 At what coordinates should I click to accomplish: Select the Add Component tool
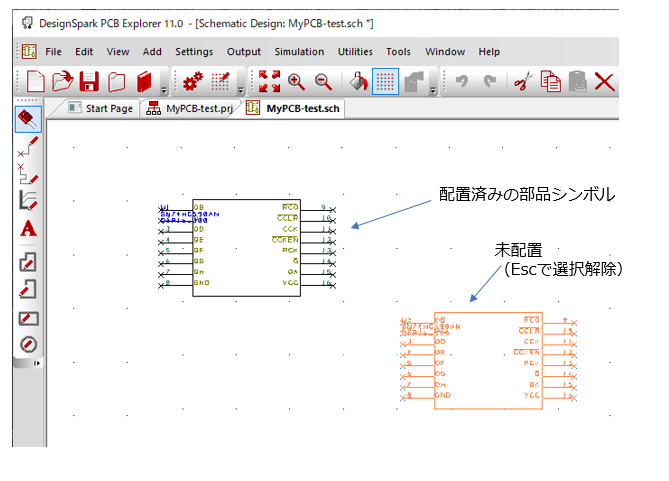pyautogui.click(x=28, y=120)
